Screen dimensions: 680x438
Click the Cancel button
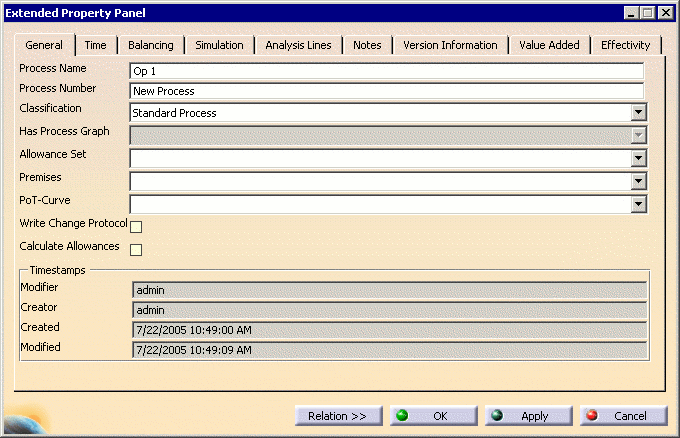(624, 416)
